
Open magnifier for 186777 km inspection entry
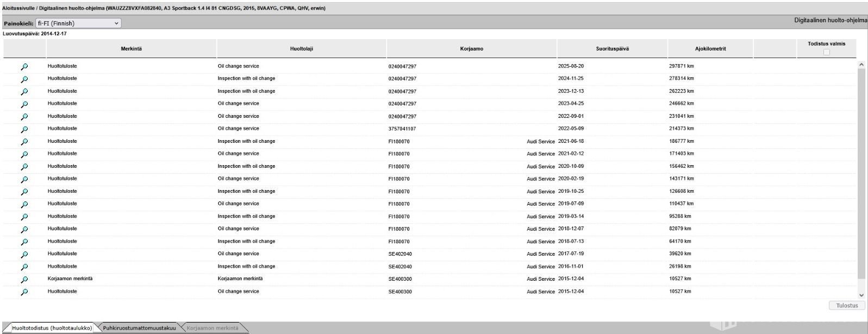coord(24,142)
